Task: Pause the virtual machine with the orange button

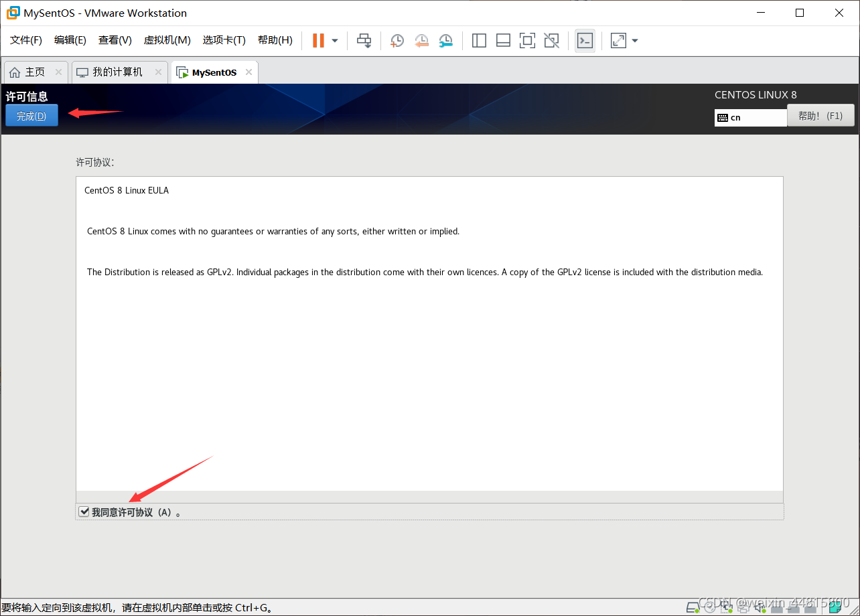Action: (x=318, y=40)
